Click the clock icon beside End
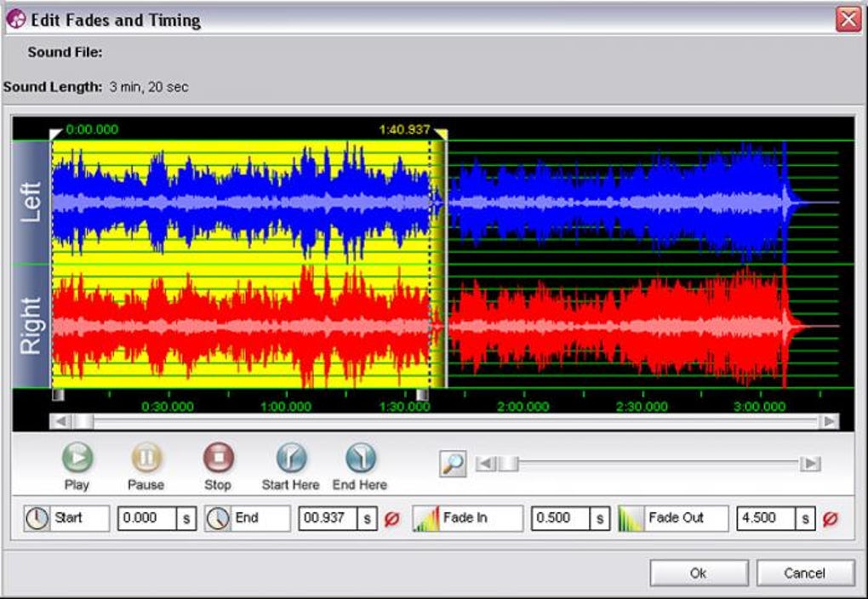Screen dimensions: 868x599 tap(218, 519)
